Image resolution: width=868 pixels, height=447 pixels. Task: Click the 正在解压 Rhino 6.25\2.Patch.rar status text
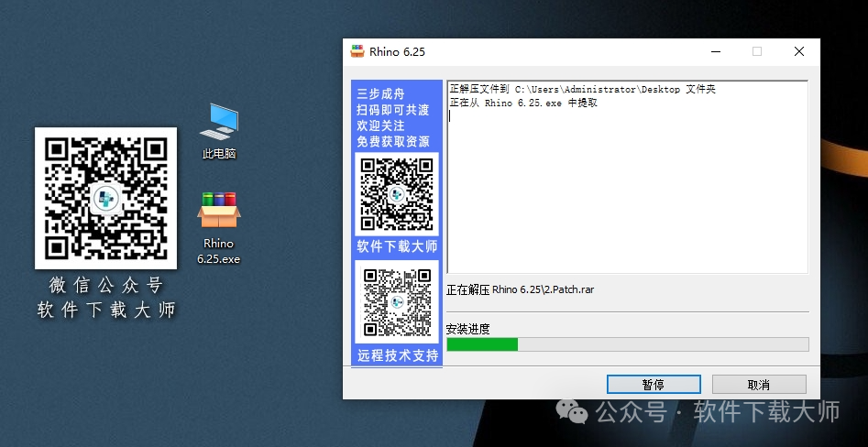tap(521, 289)
